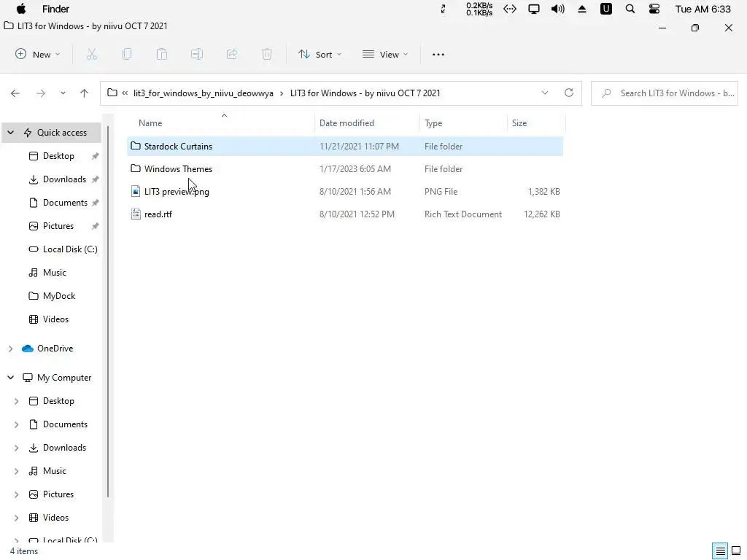
Task: Click the Spotlight search magnifier icon
Action: tap(630, 9)
